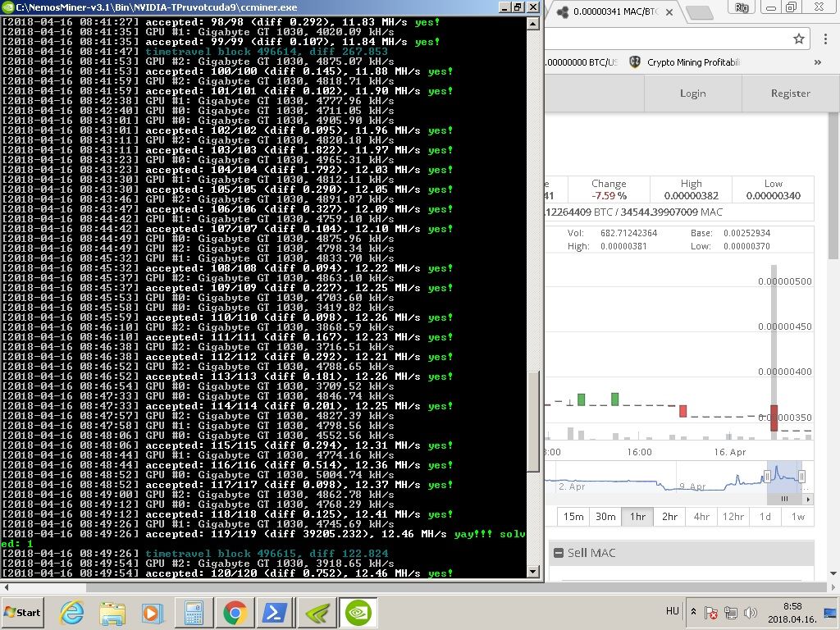
Task: Click the bottom horizontal scrollbar right arrow
Action: click(x=833, y=587)
